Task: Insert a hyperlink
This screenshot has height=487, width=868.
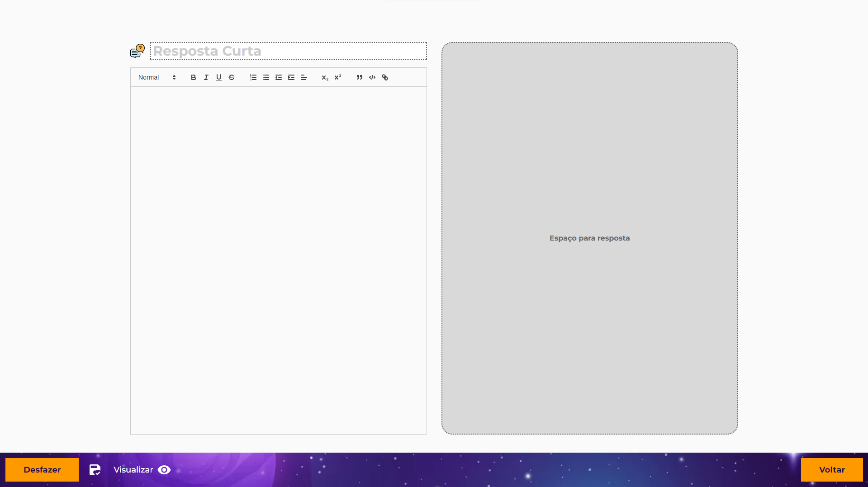Action: pos(384,77)
